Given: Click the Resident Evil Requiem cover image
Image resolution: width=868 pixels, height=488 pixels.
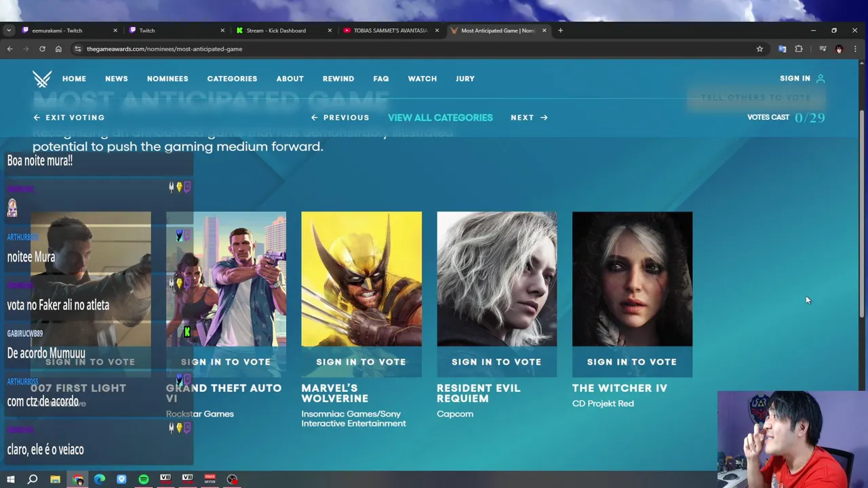Looking at the screenshot, I should [496, 279].
